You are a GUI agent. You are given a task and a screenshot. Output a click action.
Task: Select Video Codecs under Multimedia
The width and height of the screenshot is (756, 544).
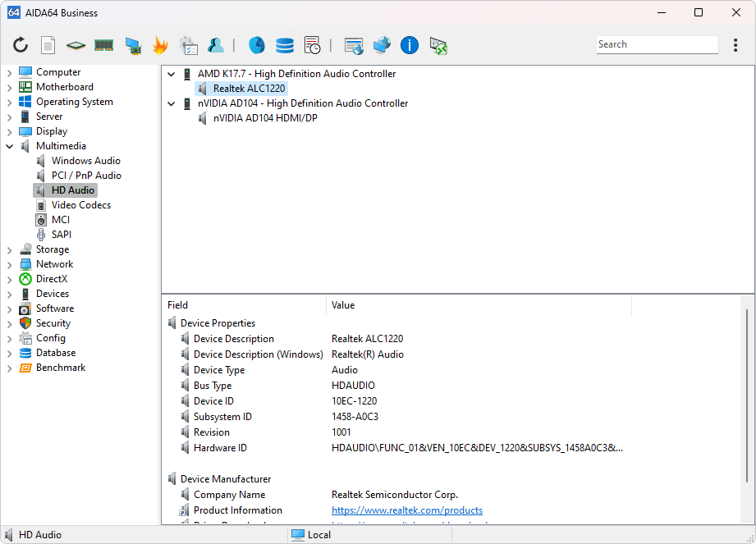pos(80,205)
